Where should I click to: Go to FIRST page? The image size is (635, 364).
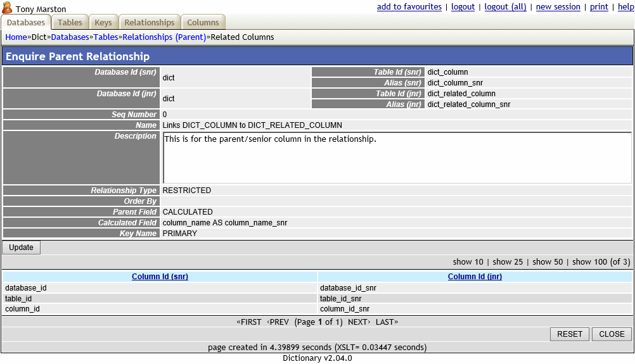249,322
